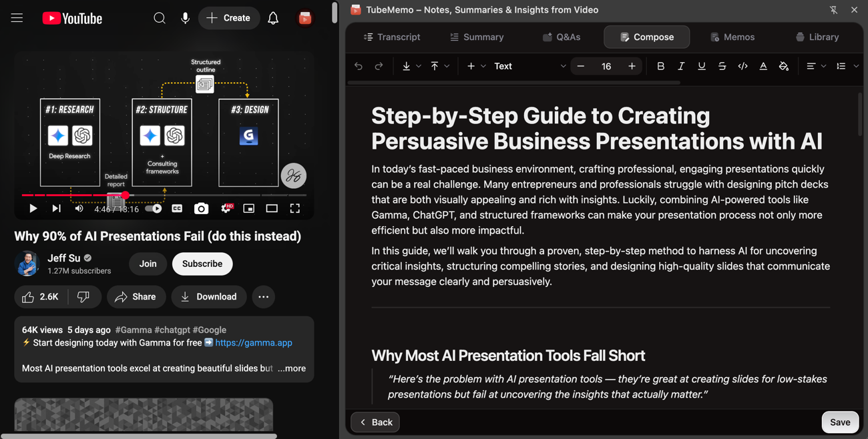The width and height of the screenshot is (868, 439).
Task: Skip to the next video
Action: tap(56, 208)
